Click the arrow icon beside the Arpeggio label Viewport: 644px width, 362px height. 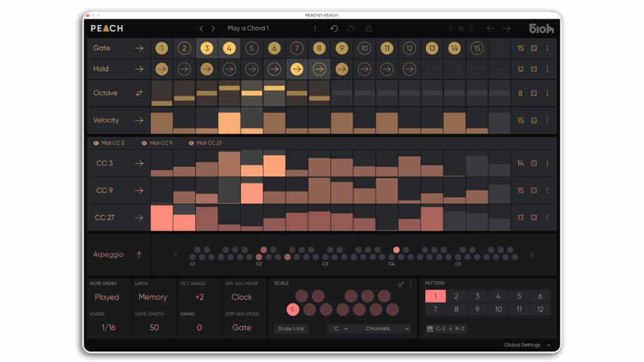140,254
